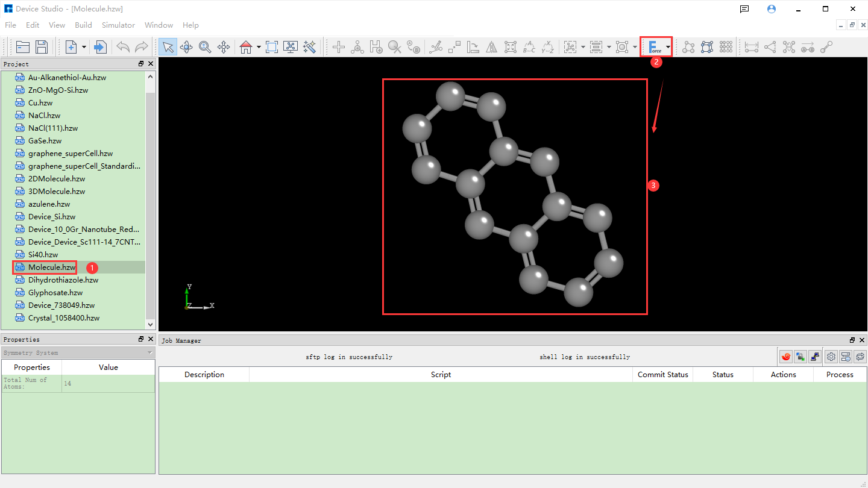Open the Force simulation tool

point(653,46)
